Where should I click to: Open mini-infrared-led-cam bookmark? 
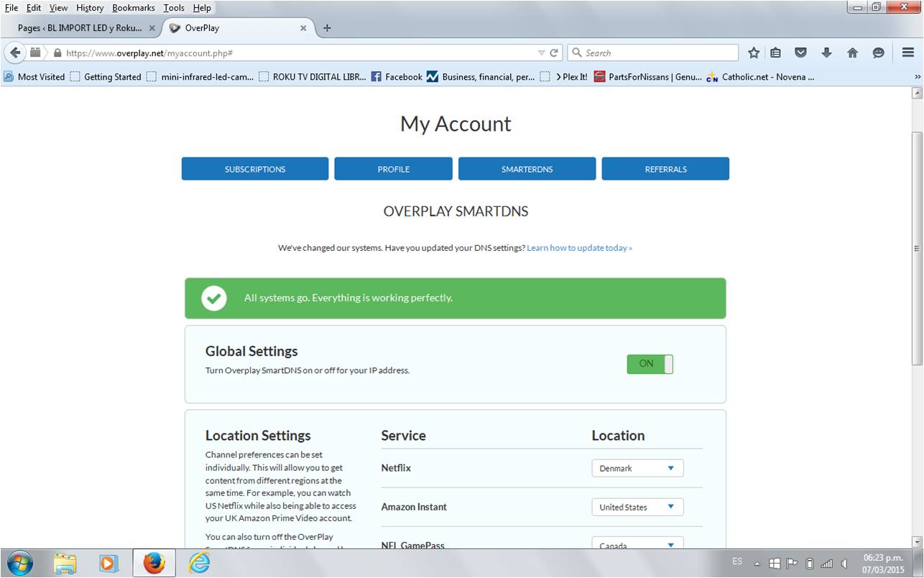click(200, 77)
